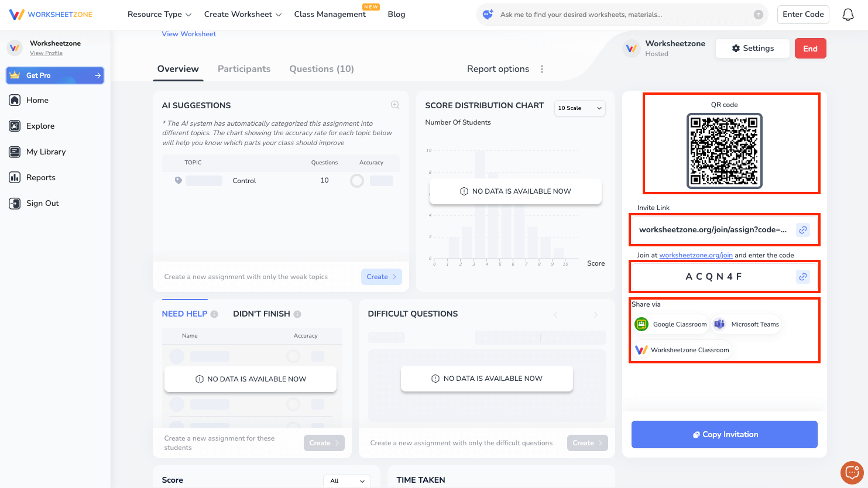The image size is (868, 488).
Task: Share via Microsoft Teams
Action: tap(747, 324)
